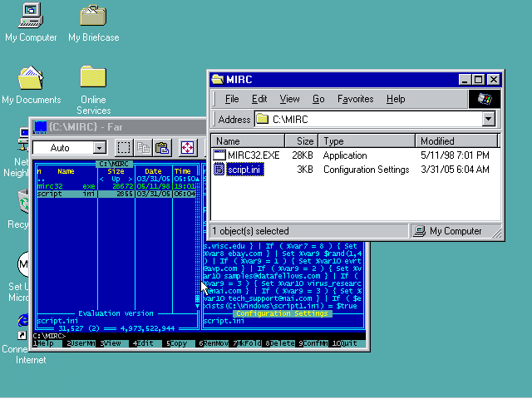Maximize the MIRC window

click(x=479, y=80)
